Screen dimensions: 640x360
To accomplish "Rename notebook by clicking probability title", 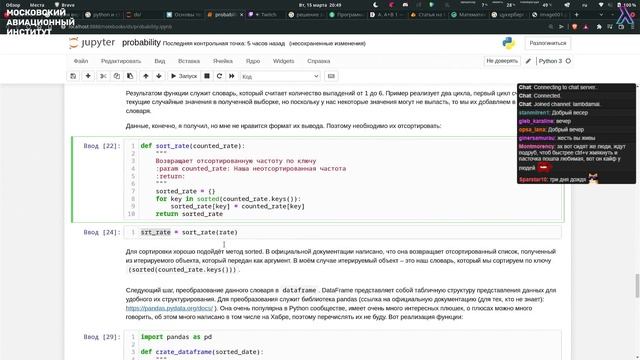I will [x=141, y=43].
